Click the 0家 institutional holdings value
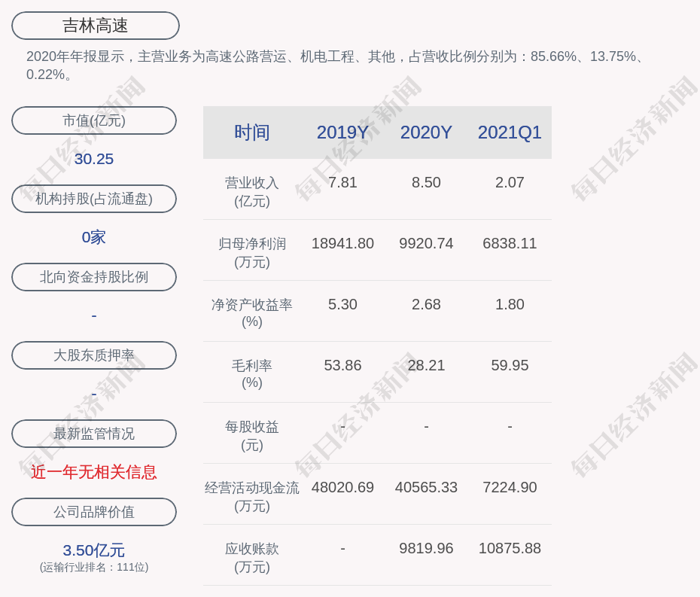The height and width of the screenshot is (597, 700). (x=94, y=237)
